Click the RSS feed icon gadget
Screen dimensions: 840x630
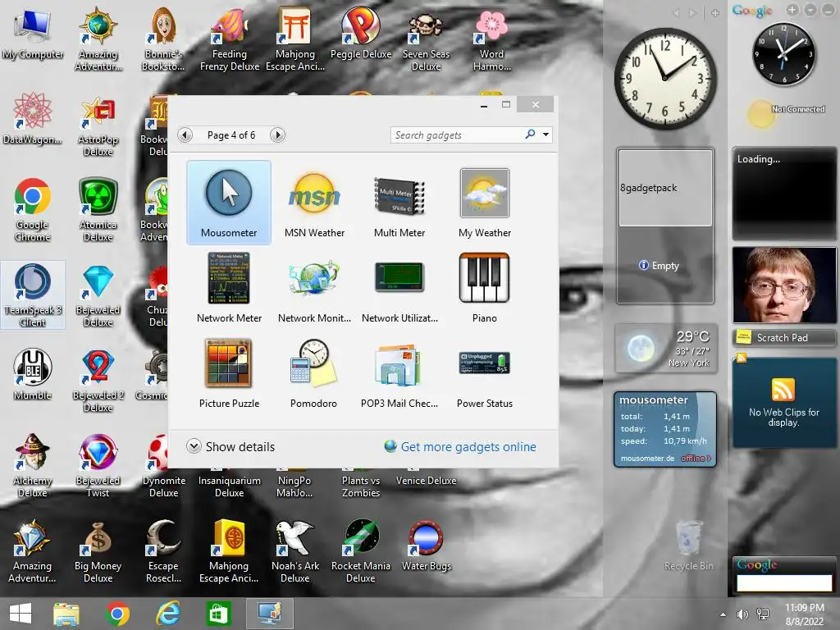(783, 390)
